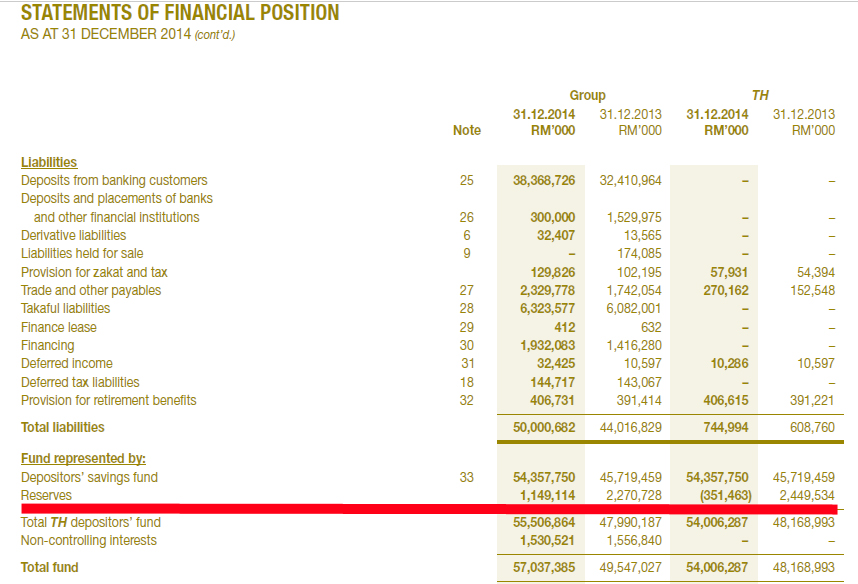The width and height of the screenshot is (858, 584).
Task: Click the Group column header
Action: [x=588, y=94]
